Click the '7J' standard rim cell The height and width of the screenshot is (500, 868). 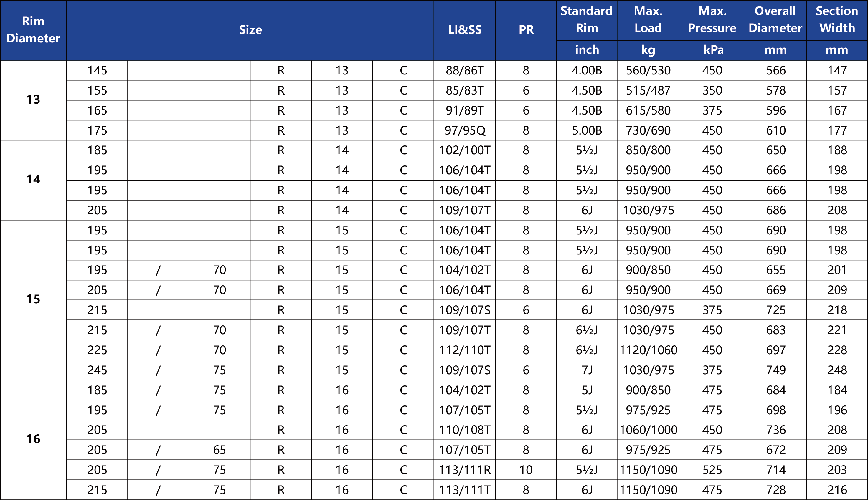coord(587,370)
